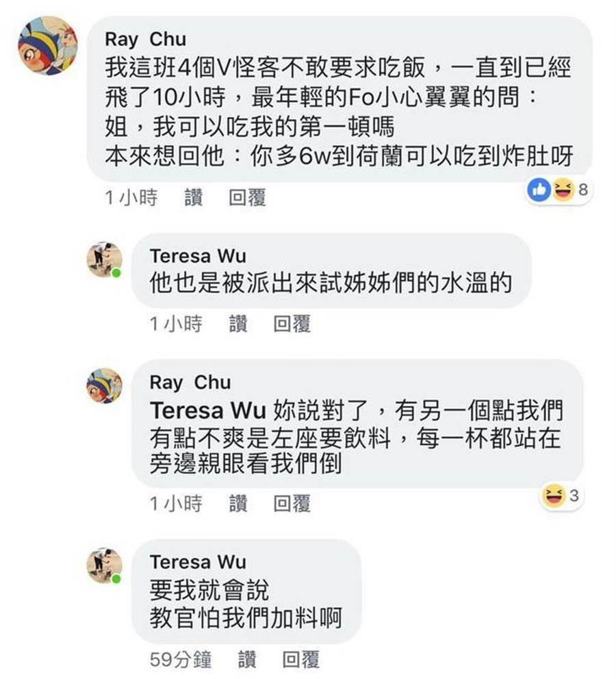The width and height of the screenshot is (616, 679).
Task: Click the Teresa Wu name above 要我就會說
Action: click(x=198, y=562)
